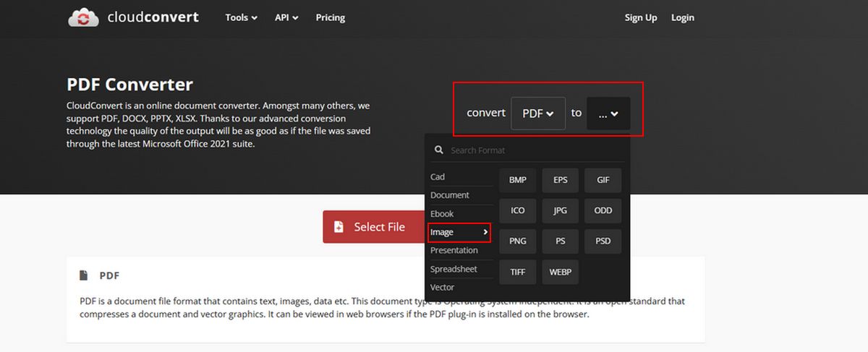
Task: Choose TIFF as output format
Action: tap(518, 272)
